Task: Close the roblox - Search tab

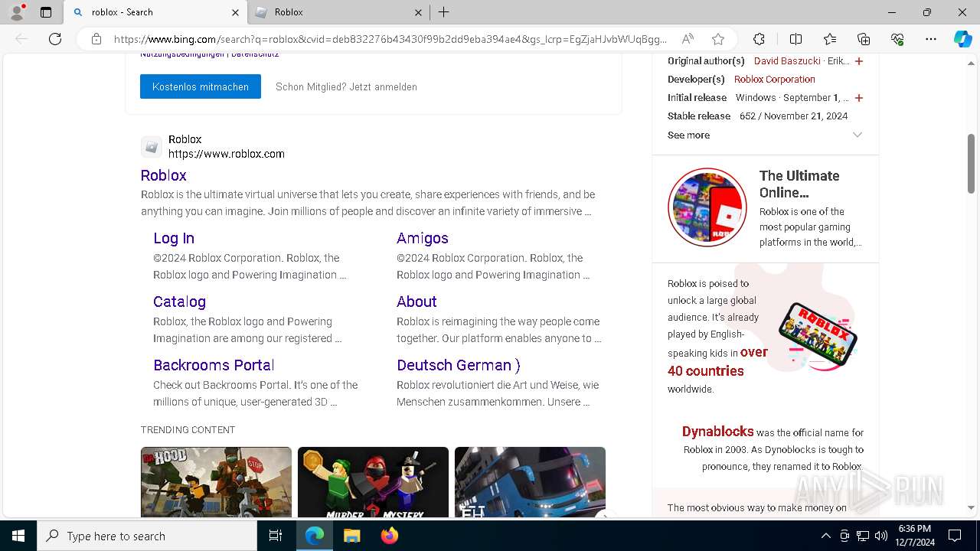Action: click(x=235, y=12)
